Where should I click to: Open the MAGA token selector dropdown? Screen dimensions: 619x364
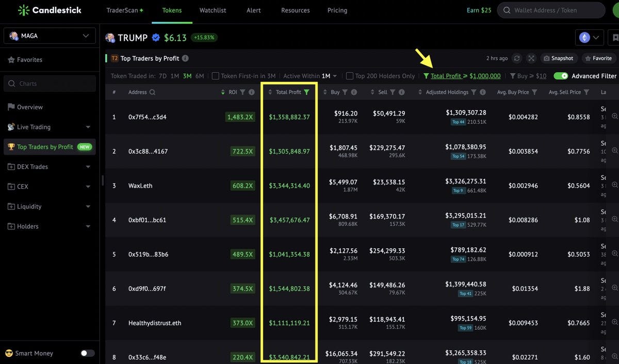50,36
